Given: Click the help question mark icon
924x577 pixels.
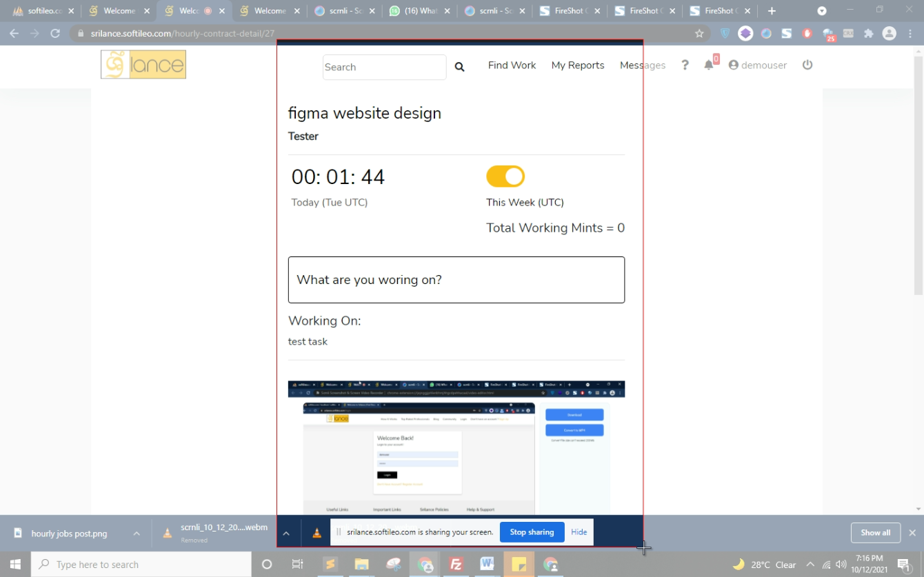Looking at the screenshot, I should (685, 65).
